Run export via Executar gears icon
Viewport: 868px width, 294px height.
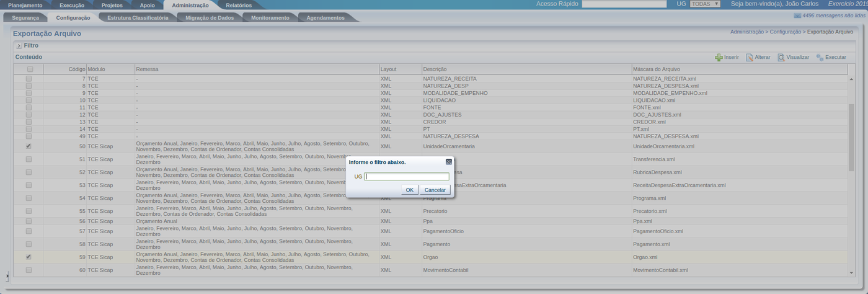click(820, 57)
